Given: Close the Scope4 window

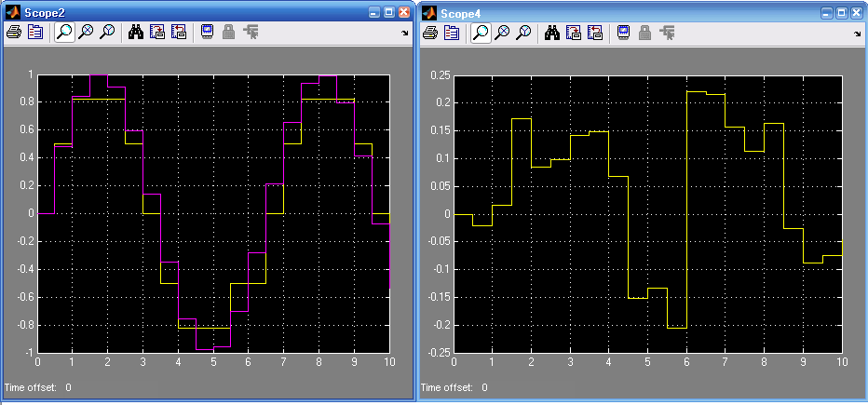Looking at the screenshot, I should tap(856, 12).
